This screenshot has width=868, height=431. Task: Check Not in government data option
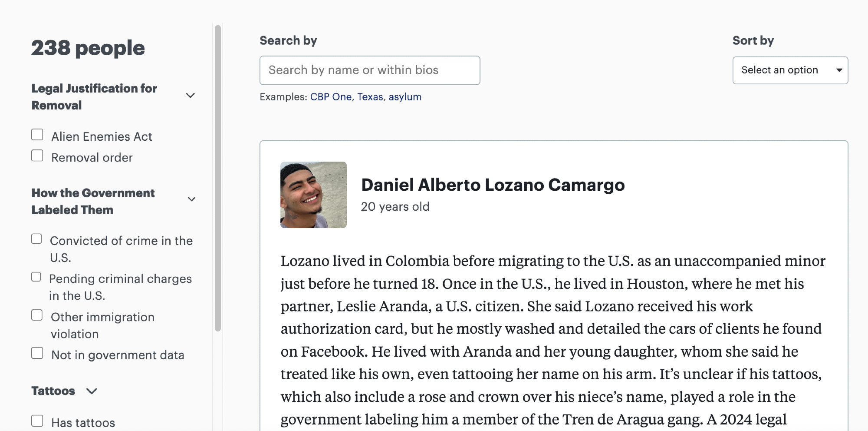click(x=37, y=353)
